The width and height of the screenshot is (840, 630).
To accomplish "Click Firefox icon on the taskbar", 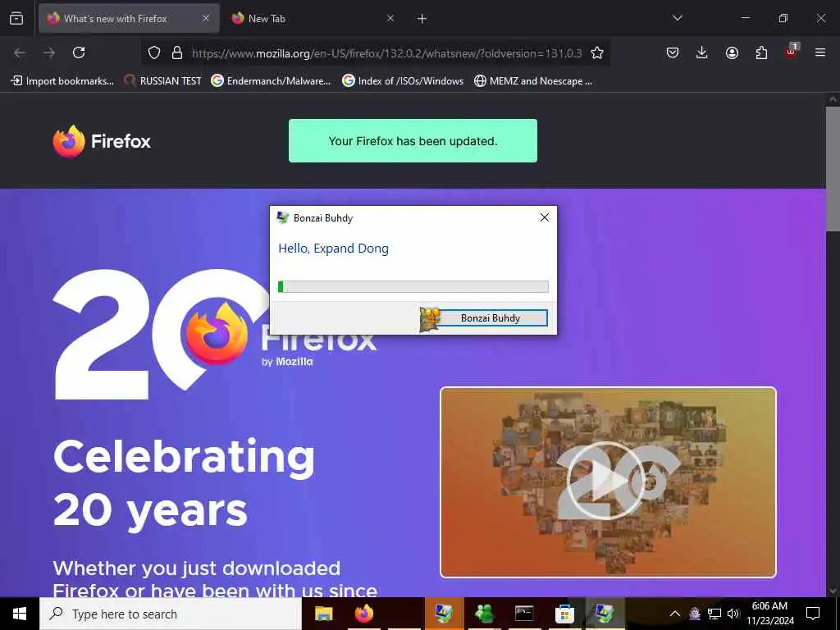I will click(x=363, y=614).
